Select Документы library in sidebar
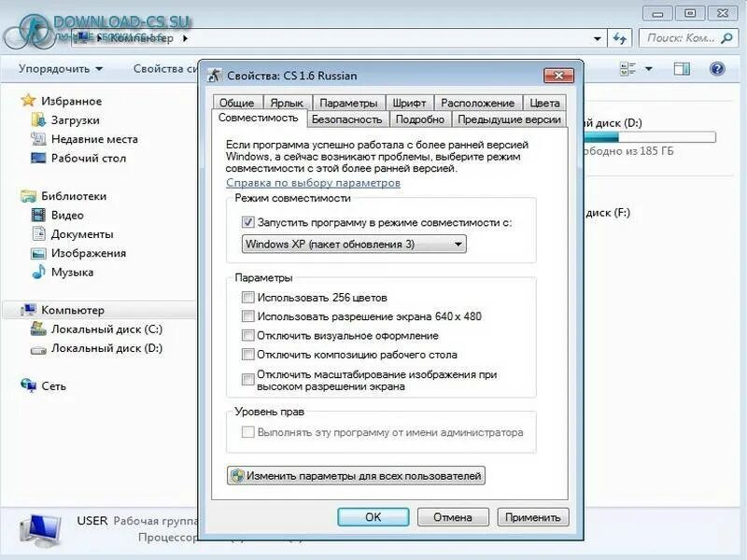This screenshot has height=560, width=747. point(82,234)
